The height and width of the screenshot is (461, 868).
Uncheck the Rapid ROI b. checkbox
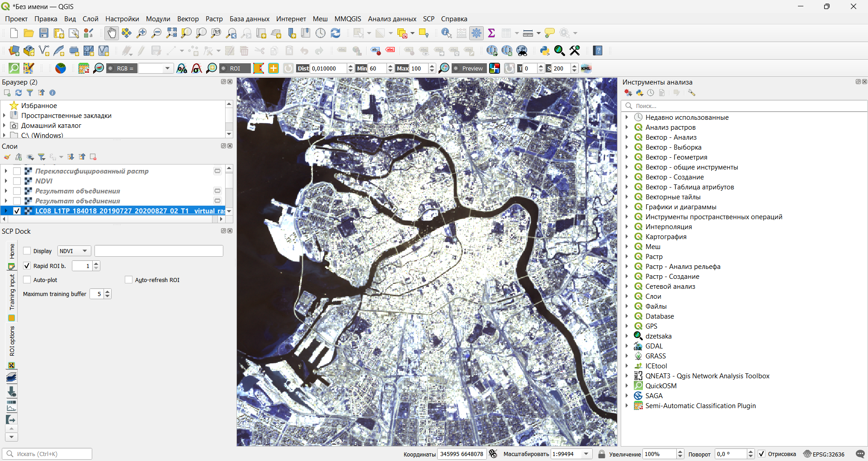tap(27, 266)
